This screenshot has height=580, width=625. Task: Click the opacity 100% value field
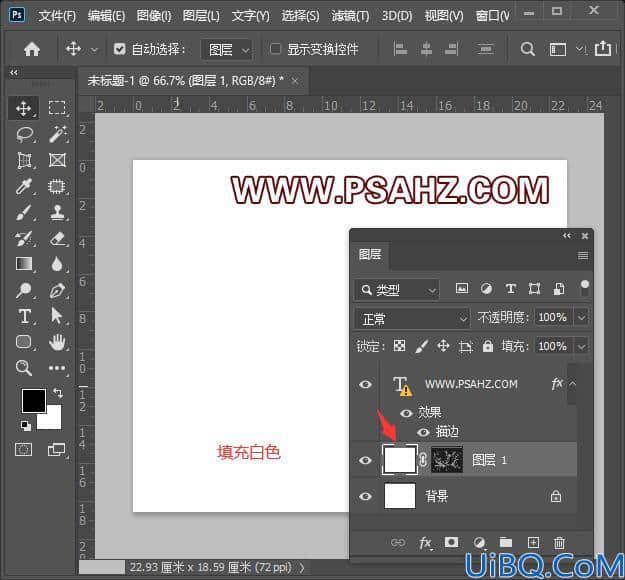(553, 318)
